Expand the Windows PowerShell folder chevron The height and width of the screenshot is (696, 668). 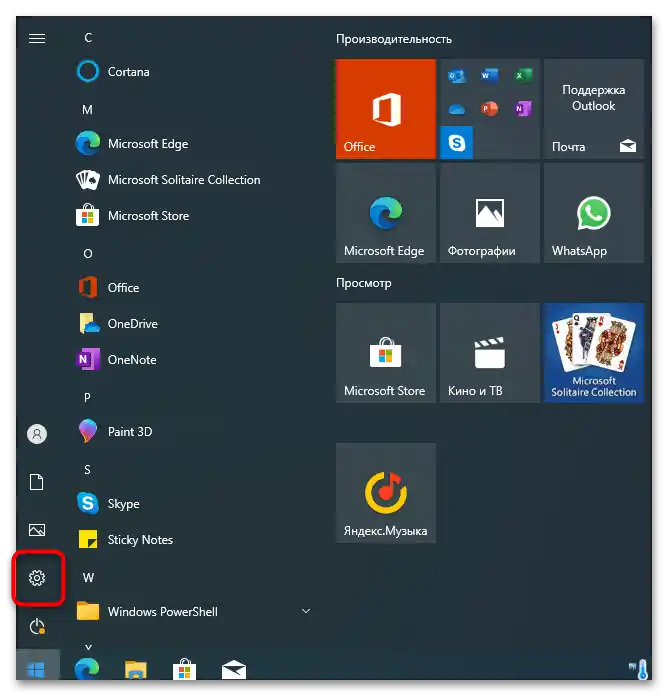click(306, 611)
